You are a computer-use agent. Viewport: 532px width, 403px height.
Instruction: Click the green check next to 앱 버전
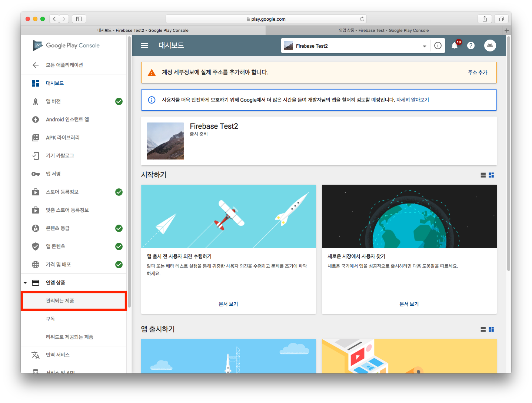(119, 101)
